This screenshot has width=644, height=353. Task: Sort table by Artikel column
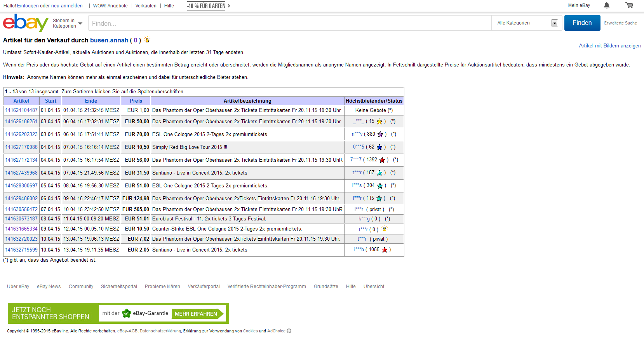tap(21, 101)
